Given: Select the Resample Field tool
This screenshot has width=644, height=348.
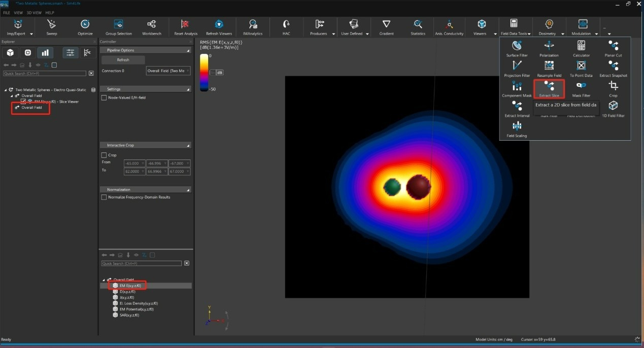Looking at the screenshot, I should coord(549,66).
